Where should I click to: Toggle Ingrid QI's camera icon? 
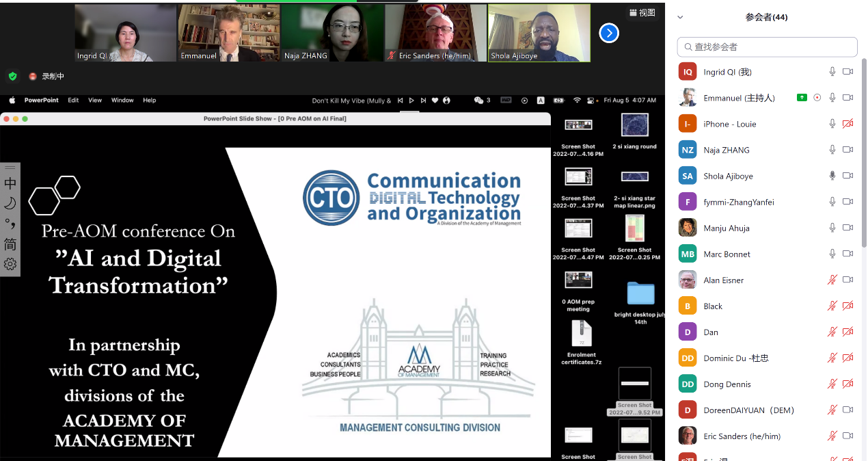pyautogui.click(x=848, y=72)
